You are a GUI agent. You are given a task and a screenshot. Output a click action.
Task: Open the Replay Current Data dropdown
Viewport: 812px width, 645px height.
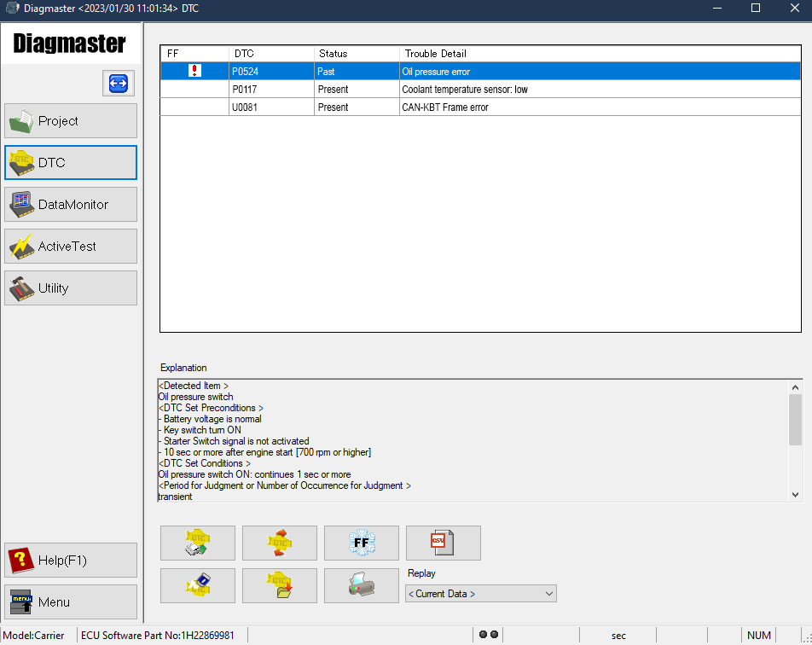[481, 594]
